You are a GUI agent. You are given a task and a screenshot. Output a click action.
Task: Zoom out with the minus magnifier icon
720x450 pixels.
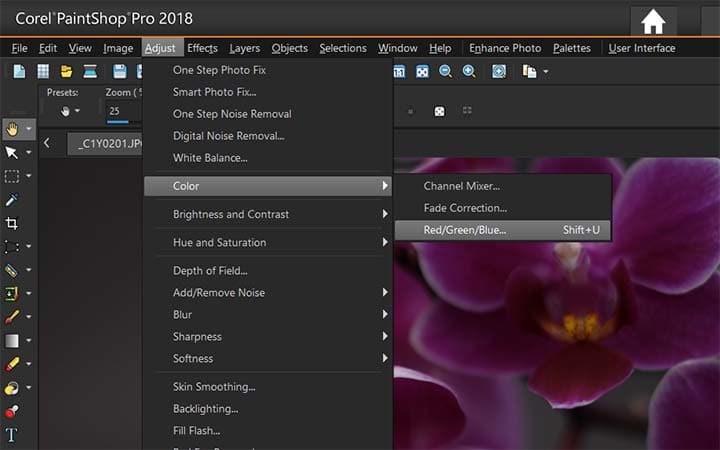coord(445,71)
